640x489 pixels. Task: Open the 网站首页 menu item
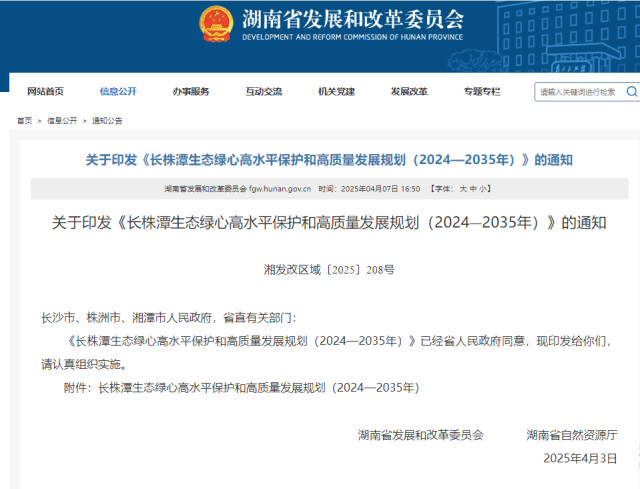pyautogui.click(x=45, y=91)
